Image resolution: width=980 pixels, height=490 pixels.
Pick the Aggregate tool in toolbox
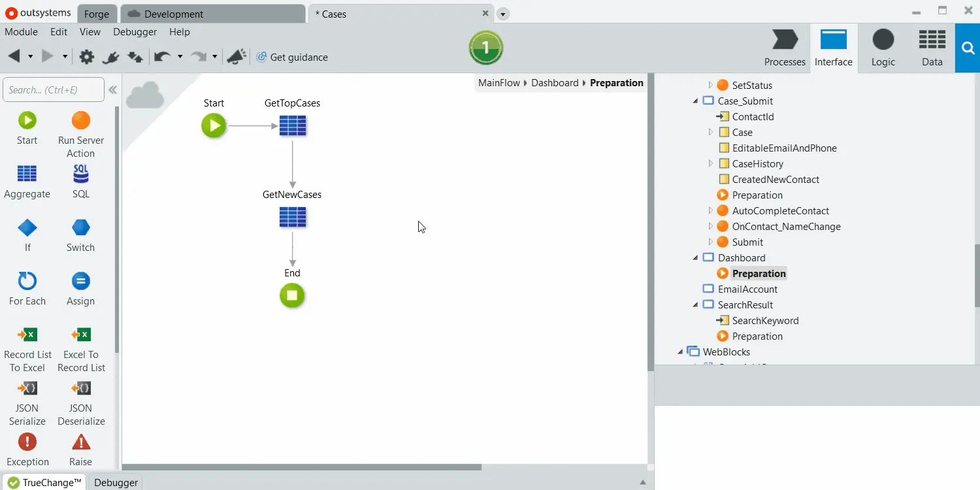pyautogui.click(x=27, y=182)
